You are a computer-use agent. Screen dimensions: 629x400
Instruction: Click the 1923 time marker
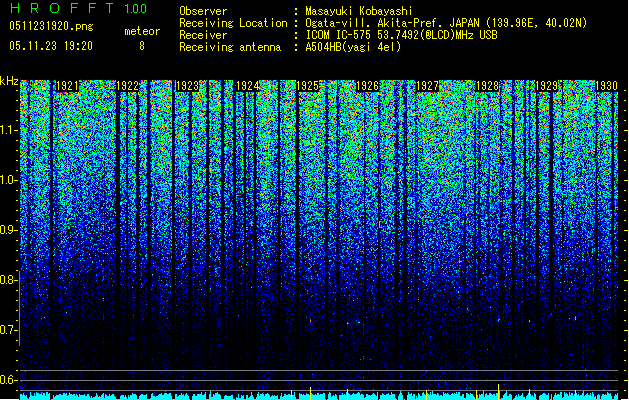click(187, 86)
